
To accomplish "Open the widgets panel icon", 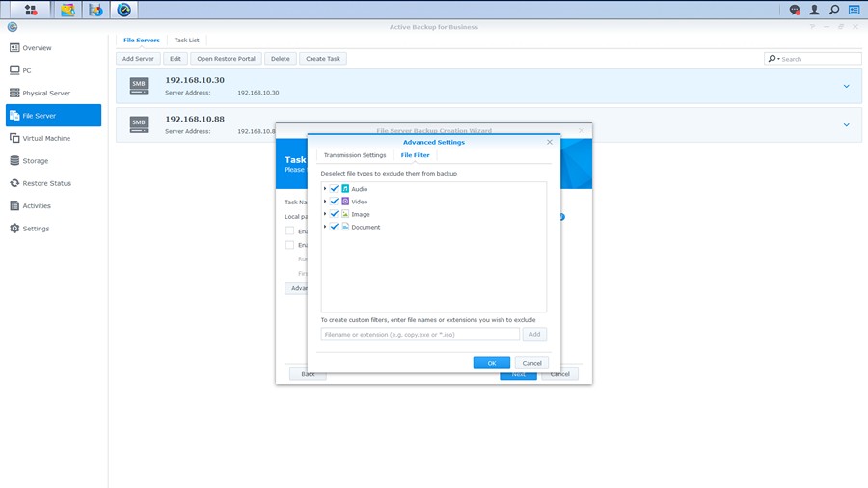I will click(x=854, y=10).
